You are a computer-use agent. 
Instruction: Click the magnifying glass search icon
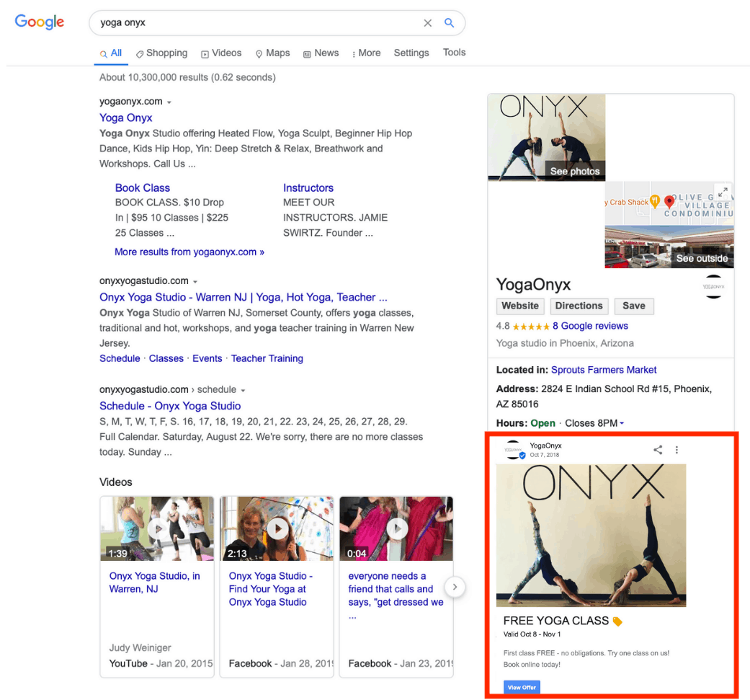point(450,23)
